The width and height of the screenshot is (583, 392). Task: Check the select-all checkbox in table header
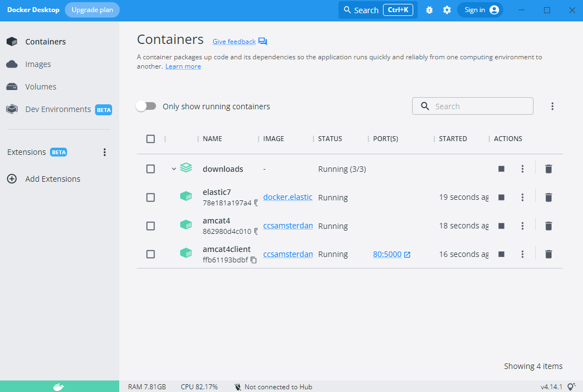pos(151,139)
